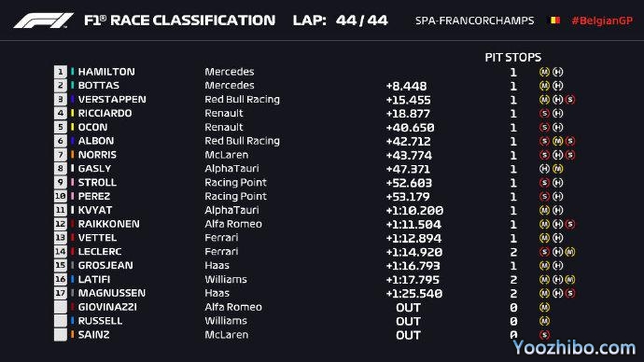Click the Belgian flag icon

coord(555,21)
